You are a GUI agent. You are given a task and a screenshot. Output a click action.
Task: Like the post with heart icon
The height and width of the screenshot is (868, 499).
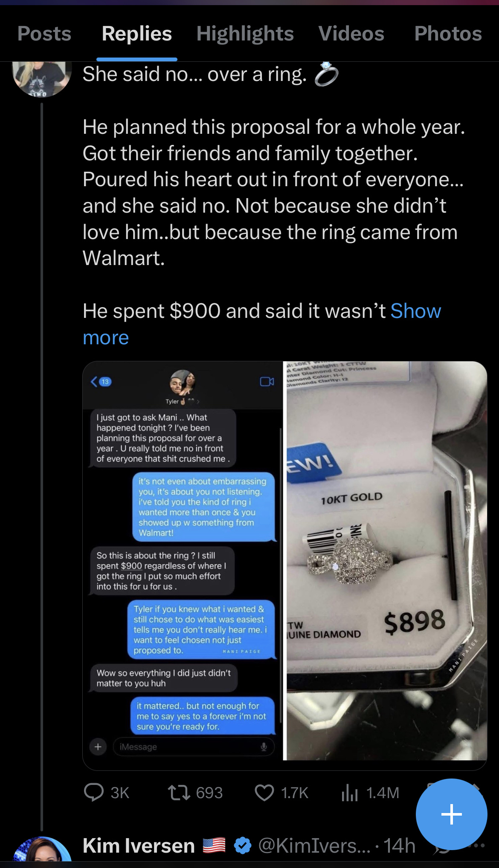coord(264,793)
